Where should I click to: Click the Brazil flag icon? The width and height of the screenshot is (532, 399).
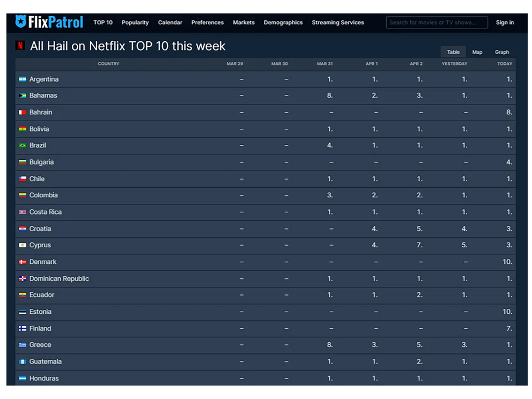(x=23, y=145)
